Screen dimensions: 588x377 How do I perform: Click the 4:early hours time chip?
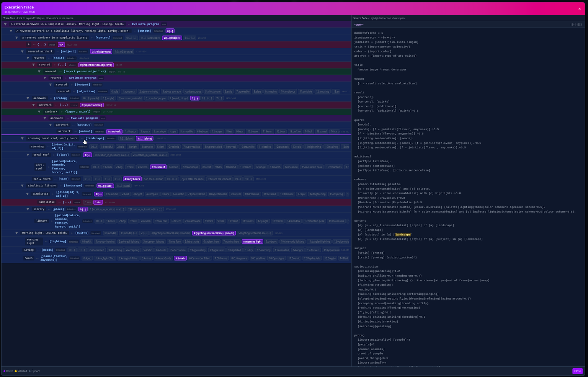[132, 179]
